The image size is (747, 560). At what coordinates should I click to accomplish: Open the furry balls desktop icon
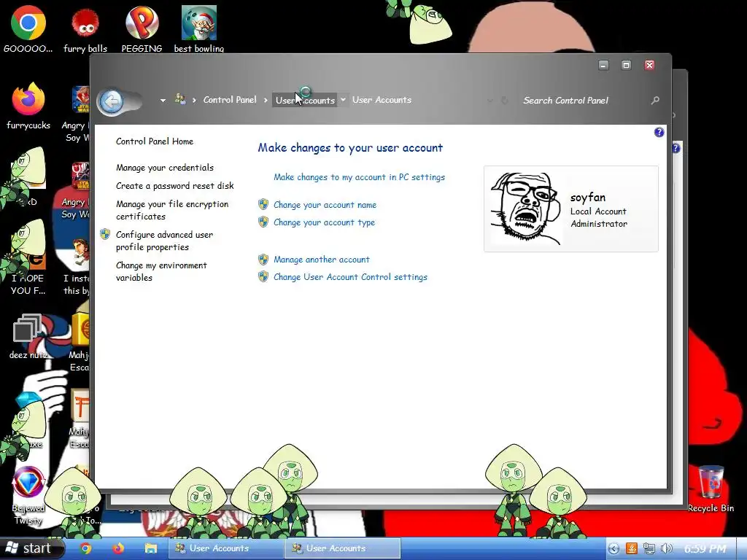(85, 29)
